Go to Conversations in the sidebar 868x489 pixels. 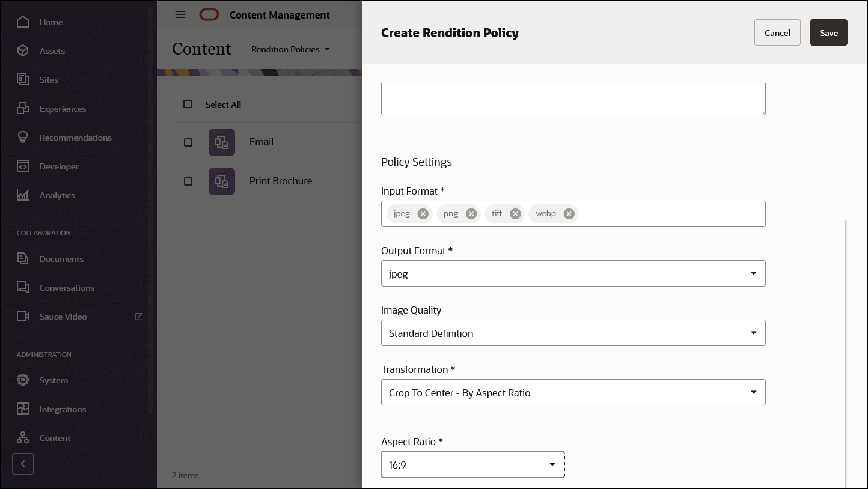point(67,288)
